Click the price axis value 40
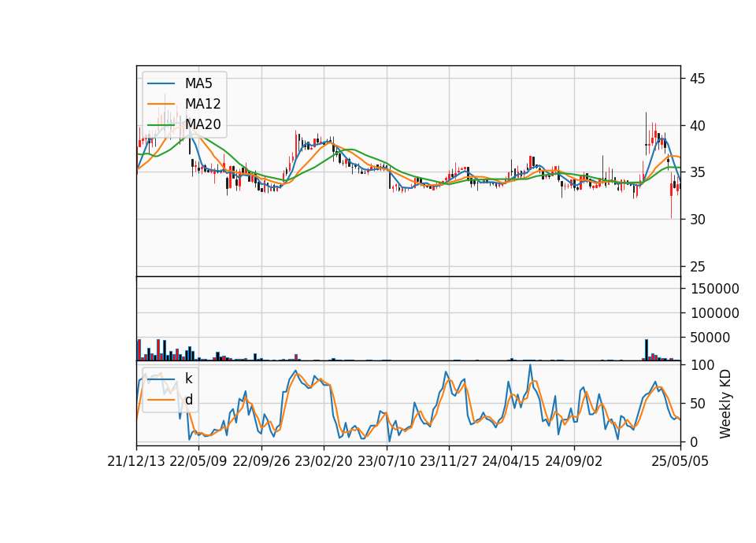756x543 pixels. (697, 126)
